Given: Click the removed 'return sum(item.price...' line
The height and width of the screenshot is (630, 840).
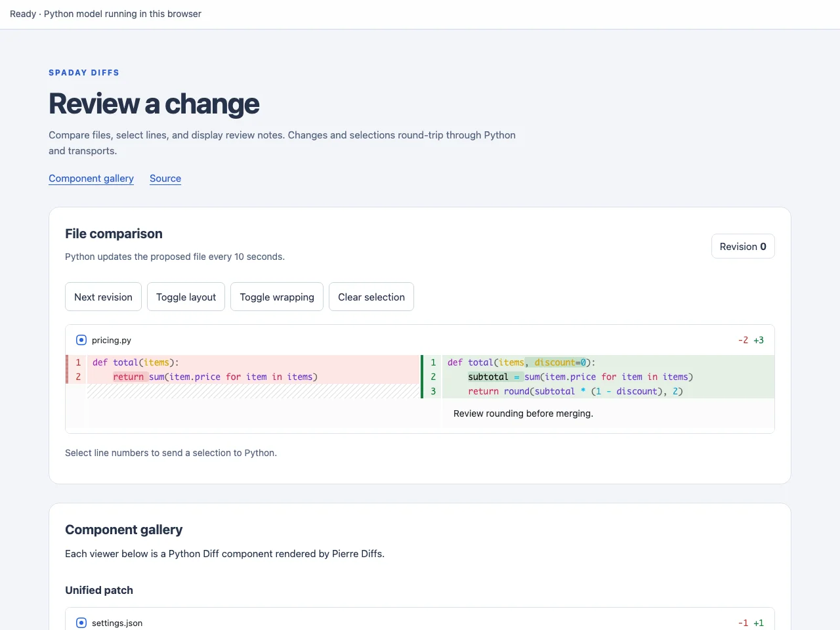Looking at the screenshot, I should point(253,377).
